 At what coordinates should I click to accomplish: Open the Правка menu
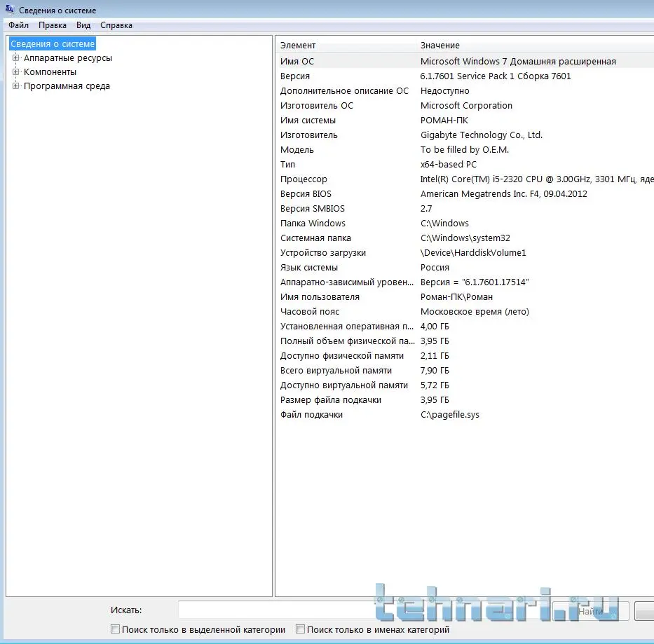[x=52, y=25]
